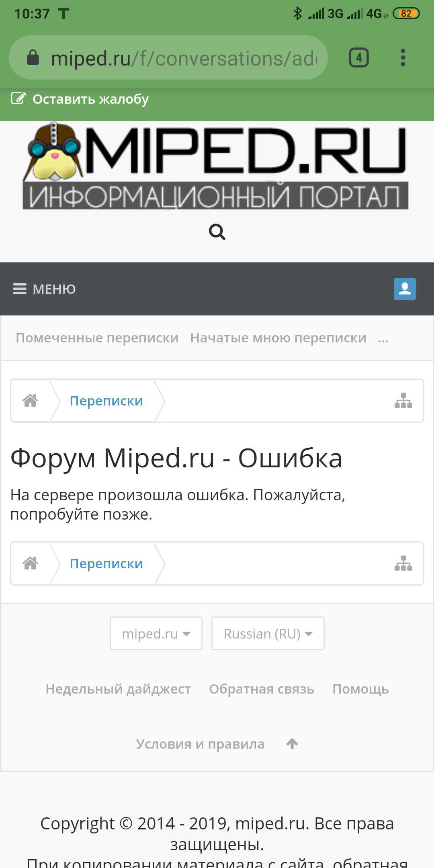Open the МЕНЮ navigation label

tap(54, 289)
